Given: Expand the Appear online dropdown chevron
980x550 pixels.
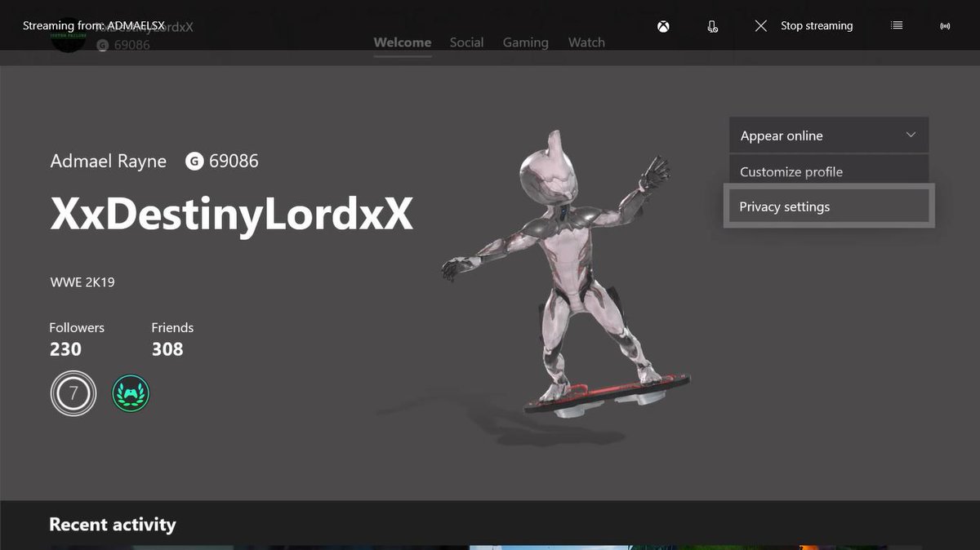Looking at the screenshot, I should point(911,135).
